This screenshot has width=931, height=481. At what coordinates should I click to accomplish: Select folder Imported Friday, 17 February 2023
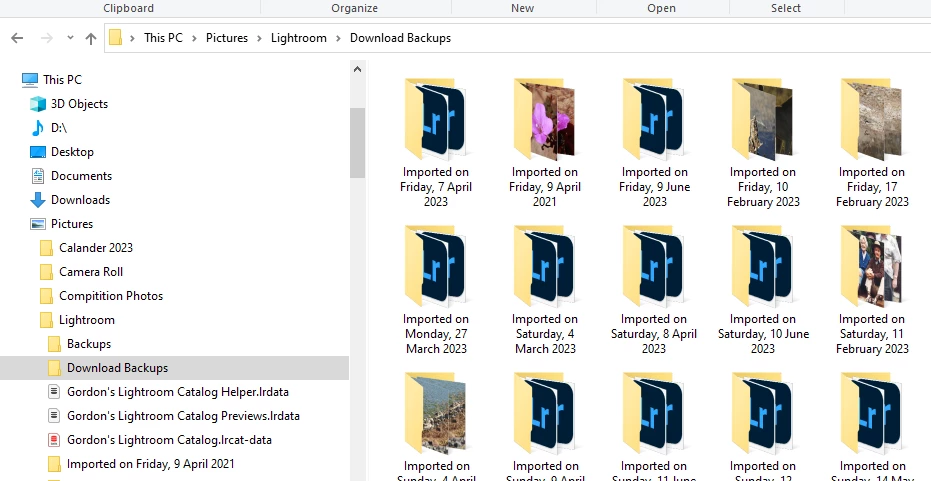click(x=872, y=143)
